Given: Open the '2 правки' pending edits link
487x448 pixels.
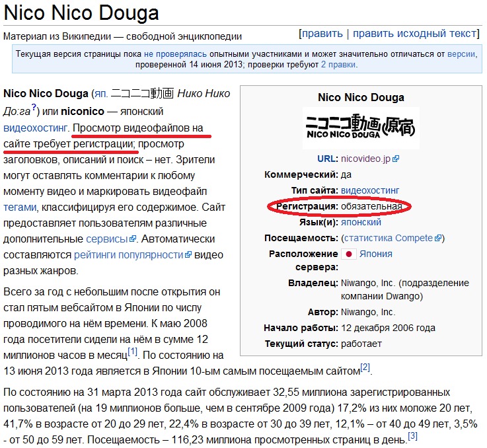Looking at the screenshot, I should tap(338, 65).
